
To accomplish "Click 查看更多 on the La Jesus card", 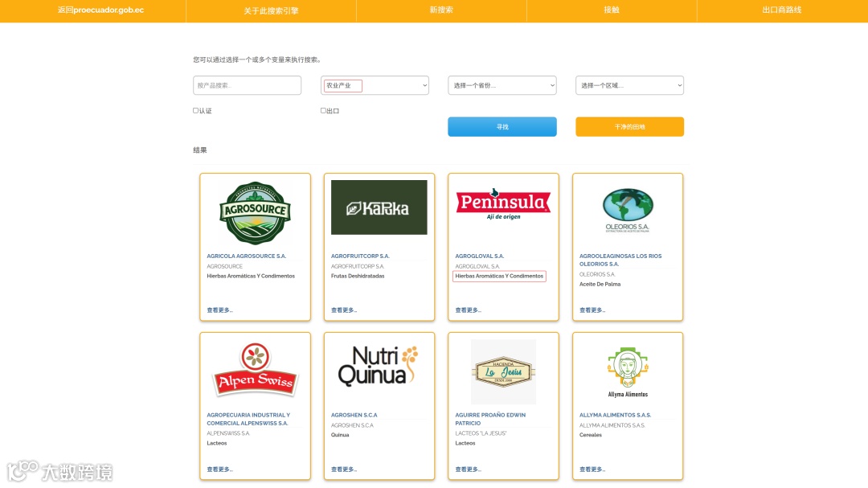I will pos(468,470).
